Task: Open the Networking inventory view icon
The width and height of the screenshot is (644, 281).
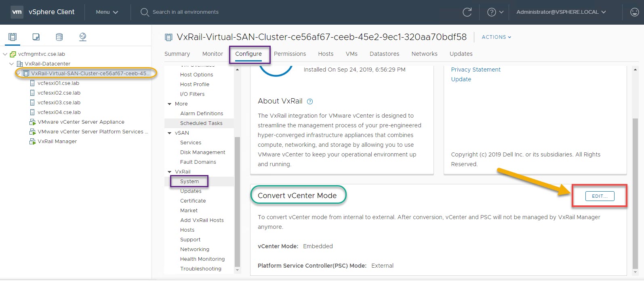Action: coord(82,37)
